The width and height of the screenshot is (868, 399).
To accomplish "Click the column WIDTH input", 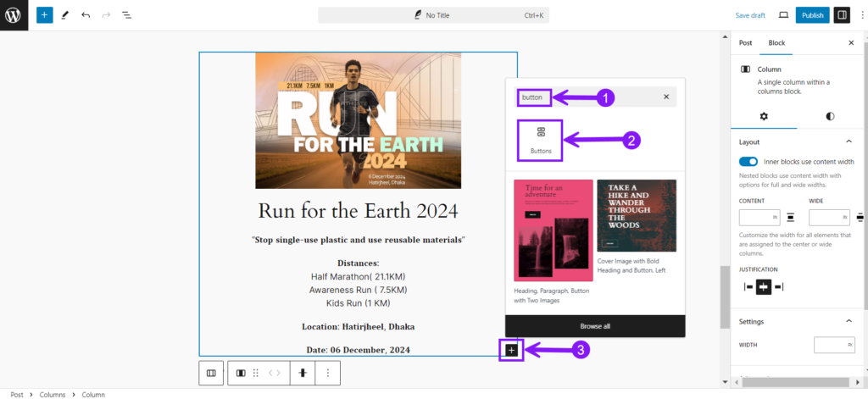I will 834,345.
